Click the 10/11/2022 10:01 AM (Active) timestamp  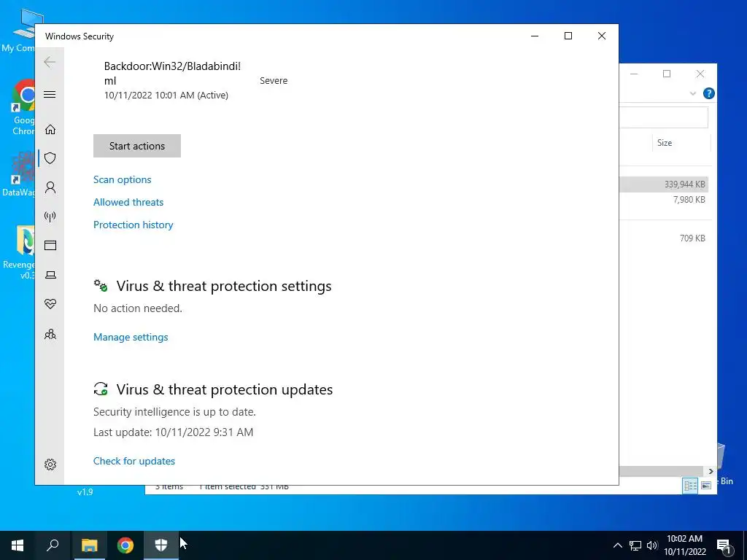click(166, 96)
